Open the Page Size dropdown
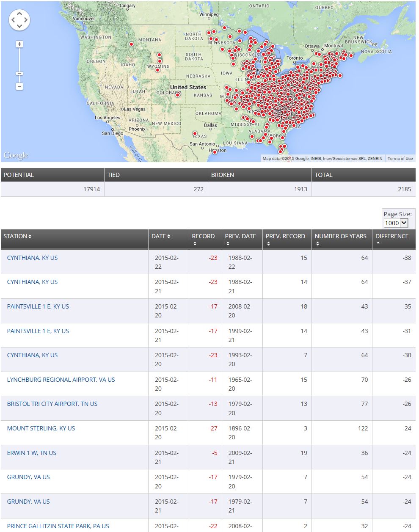 click(x=396, y=223)
